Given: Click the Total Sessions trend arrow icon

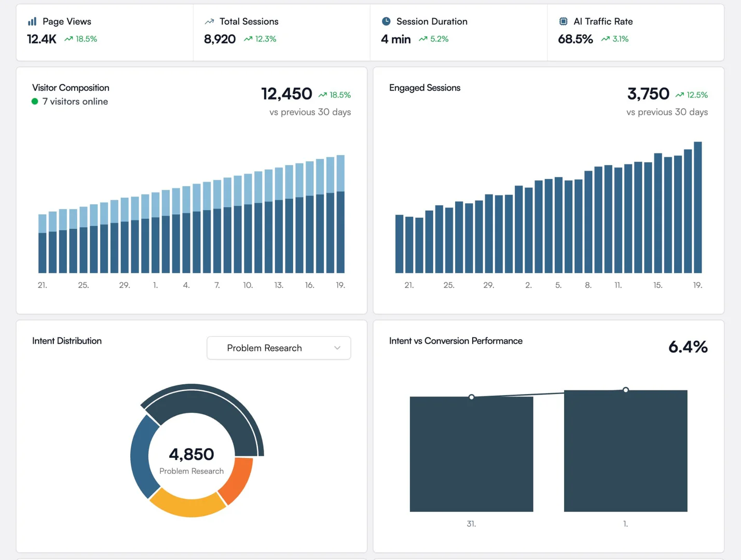Looking at the screenshot, I should (x=209, y=21).
